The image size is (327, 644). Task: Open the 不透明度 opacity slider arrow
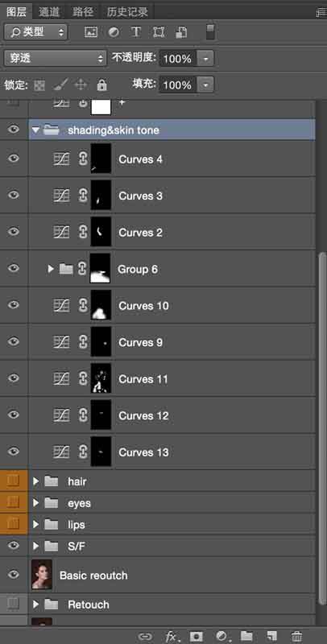205,59
